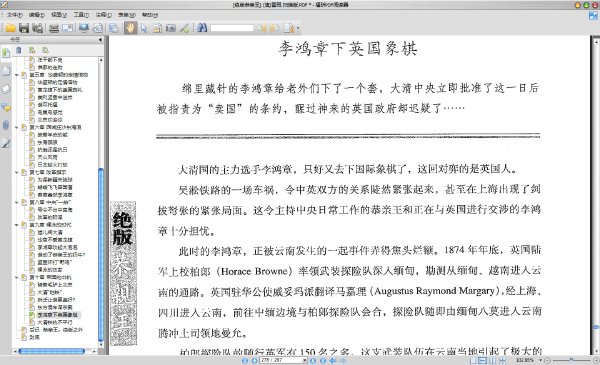Pick the Snapshot camera tool
The width and height of the screenshot is (600, 365).
[x=171, y=28]
